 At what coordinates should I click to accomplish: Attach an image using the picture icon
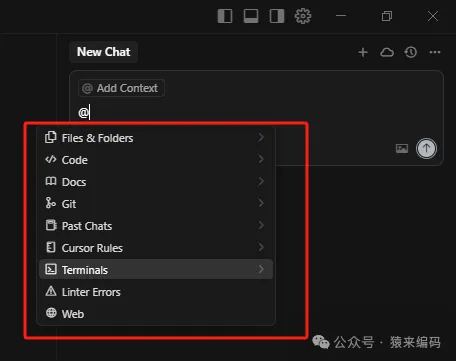click(402, 148)
